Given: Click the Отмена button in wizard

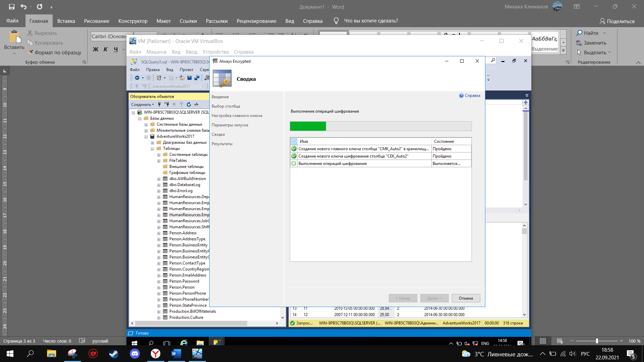Looking at the screenshot, I should (x=466, y=298).
